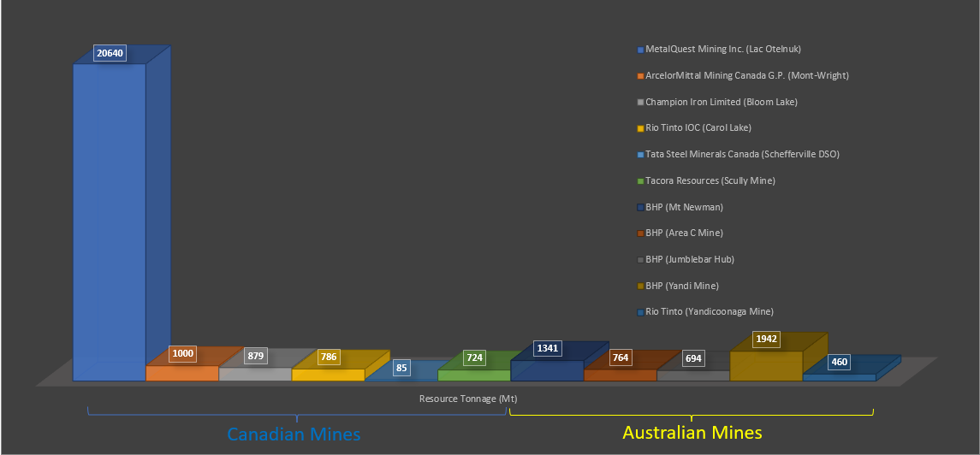Select BHP (Area C Mine) legend entry

(x=680, y=233)
